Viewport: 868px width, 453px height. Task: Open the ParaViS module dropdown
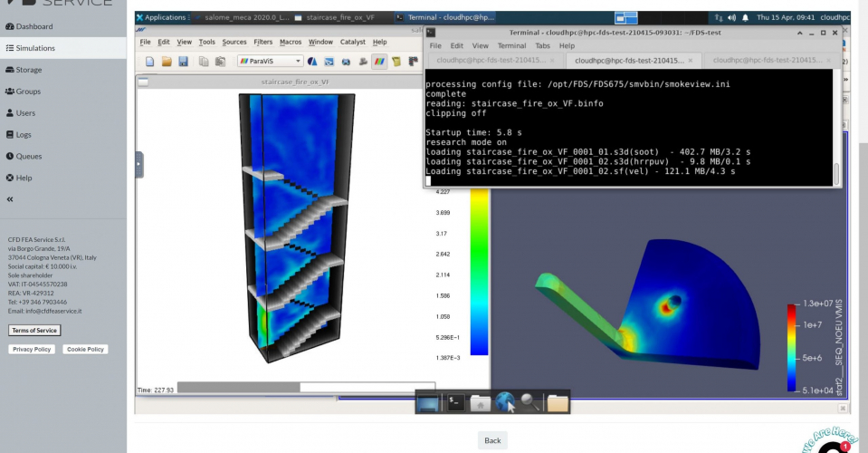270,61
